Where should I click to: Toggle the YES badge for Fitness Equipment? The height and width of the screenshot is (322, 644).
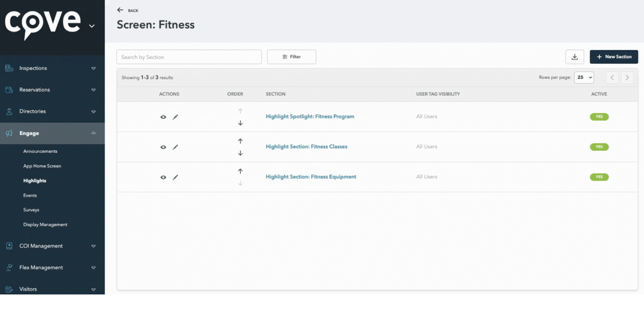point(599,177)
